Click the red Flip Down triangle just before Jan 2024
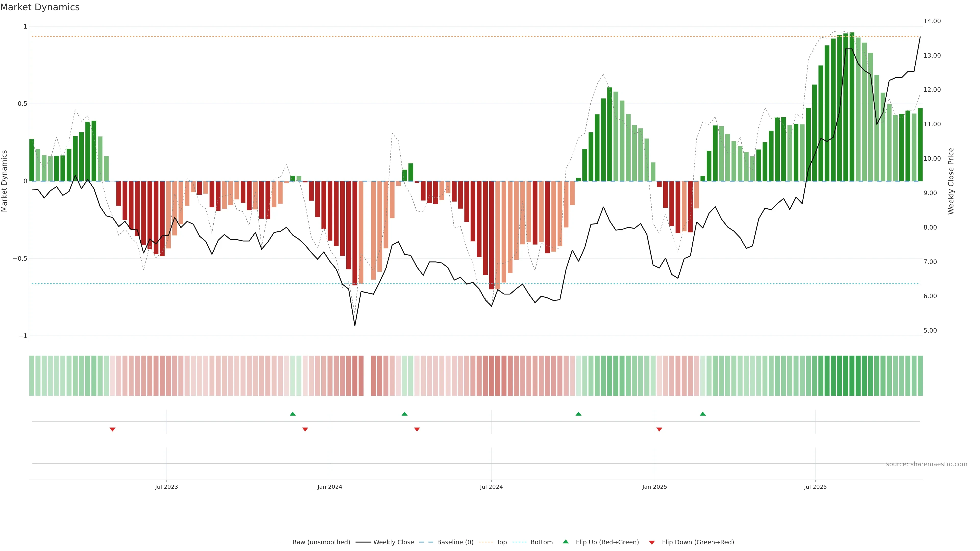 [305, 429]
